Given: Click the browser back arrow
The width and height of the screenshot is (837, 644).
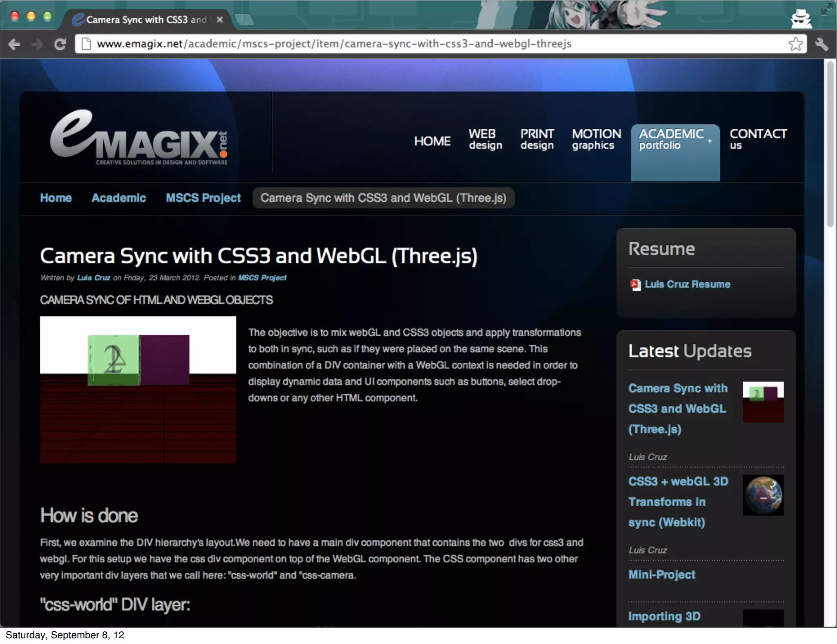Looking at the screenshot, I should pyautogui.click(x=15, y=44).
